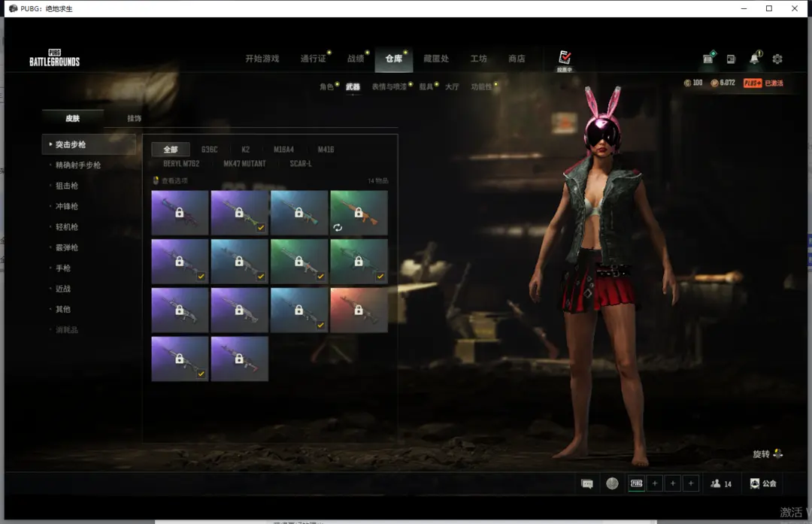Open the 商店 store menu

click(517, 59)
